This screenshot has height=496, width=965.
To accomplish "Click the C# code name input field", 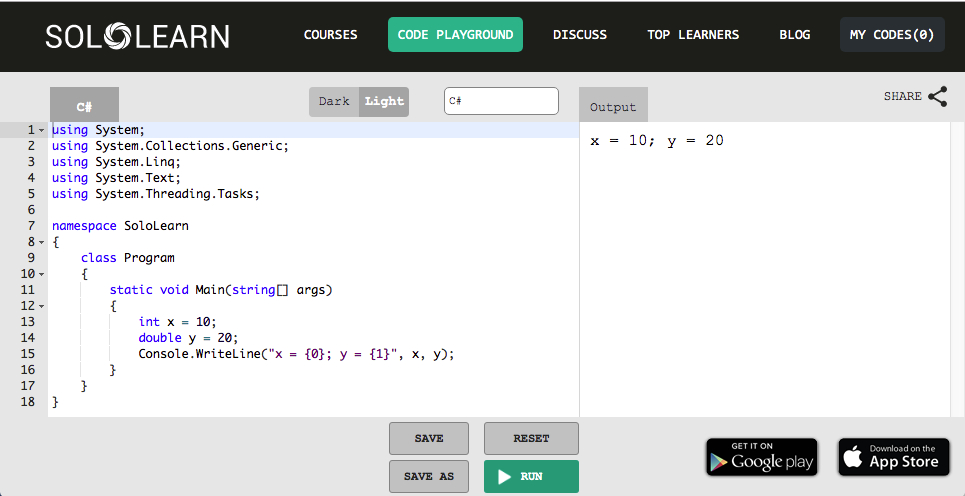I will [x=501, y=101].
